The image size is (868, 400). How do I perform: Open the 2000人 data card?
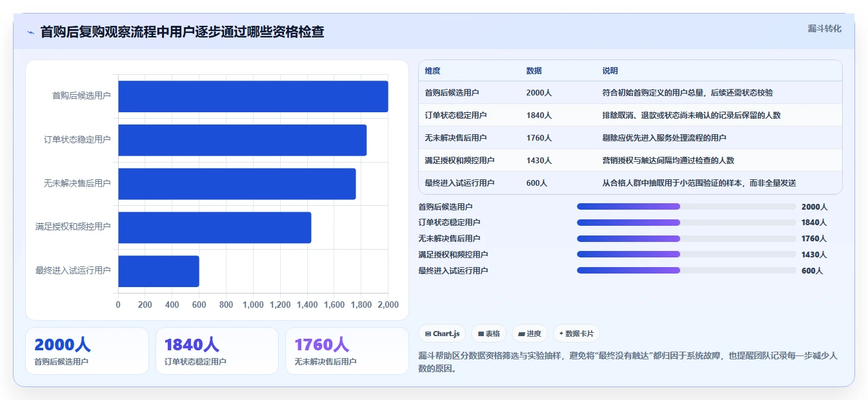click(87, 351)
